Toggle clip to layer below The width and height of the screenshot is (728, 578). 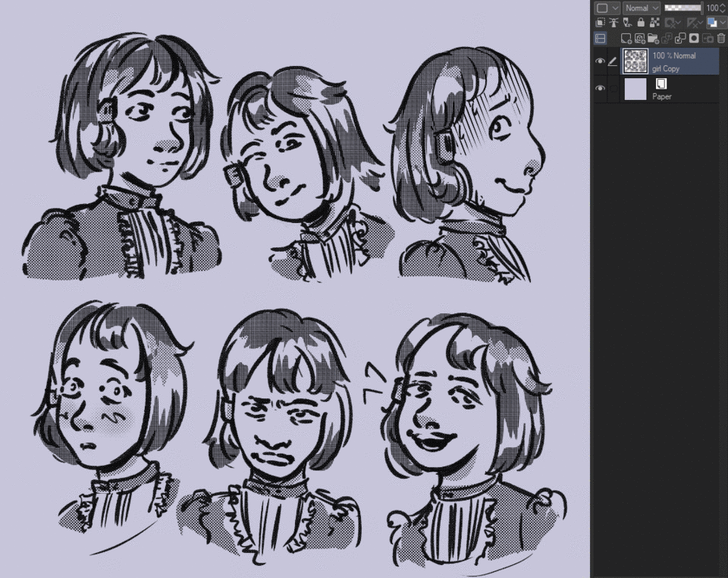pos(601,22)
